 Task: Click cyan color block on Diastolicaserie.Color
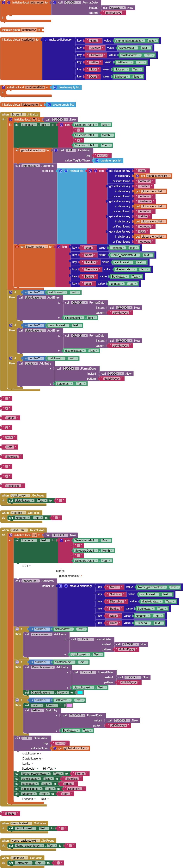coord(80,693)
